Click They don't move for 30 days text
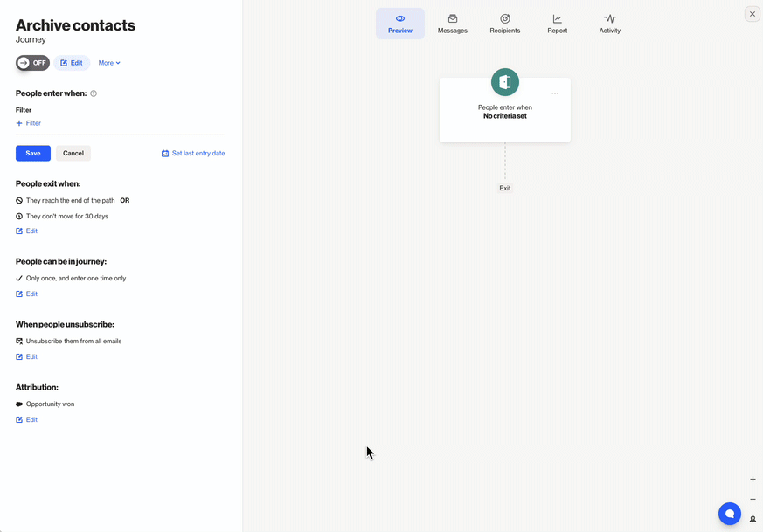 (x=67, y=216)
